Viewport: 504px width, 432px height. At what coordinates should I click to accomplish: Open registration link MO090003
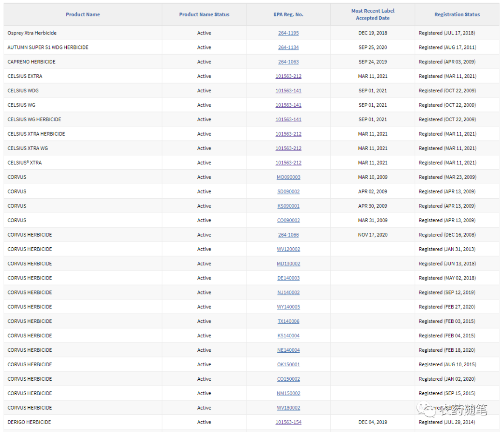[288, 177]
